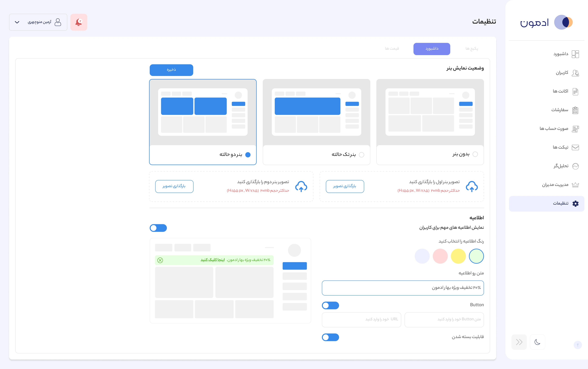
Task: Click the single-banner layout thumbnail
Action: click(316, 112)
